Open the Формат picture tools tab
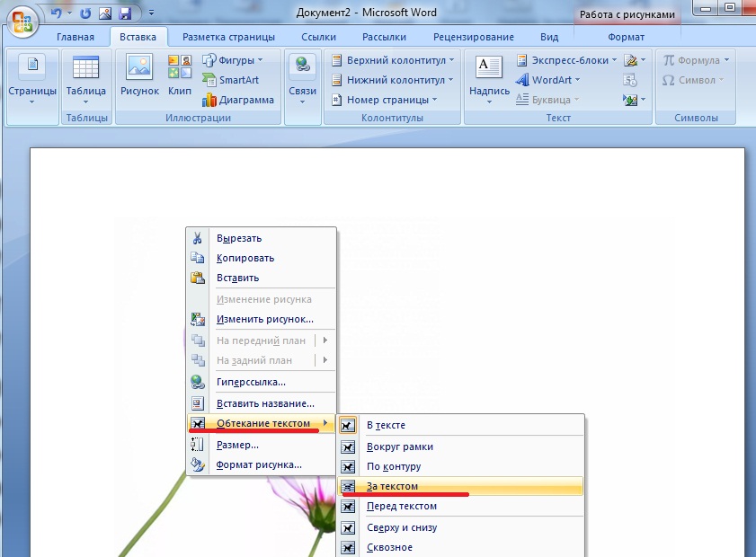756x557 pixels. [626, 37]
